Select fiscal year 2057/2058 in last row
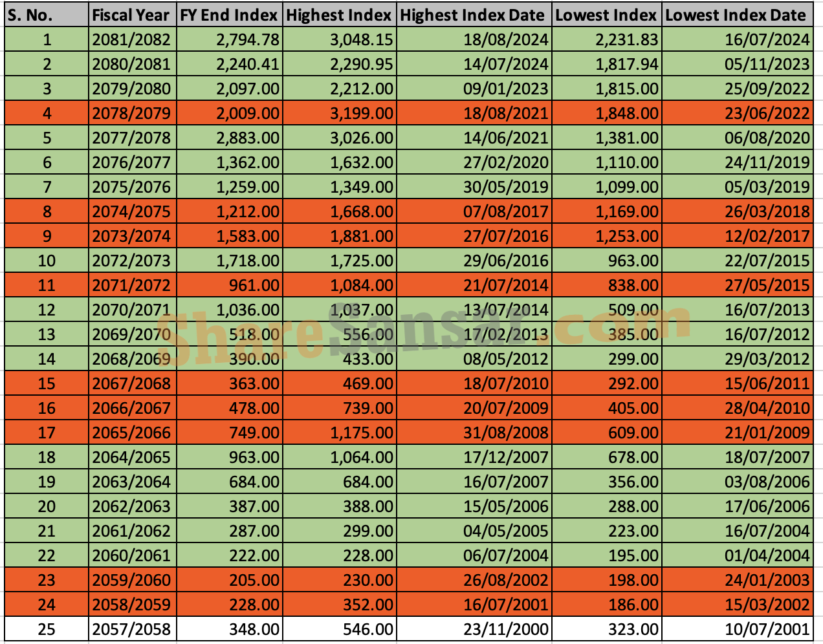This screenshot has width=823, height=644. [x=132, y=629]
